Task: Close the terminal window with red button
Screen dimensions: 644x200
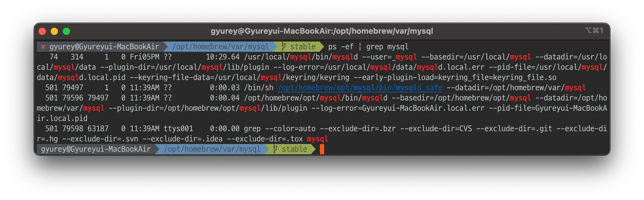Action: click(x=42, y=31)
